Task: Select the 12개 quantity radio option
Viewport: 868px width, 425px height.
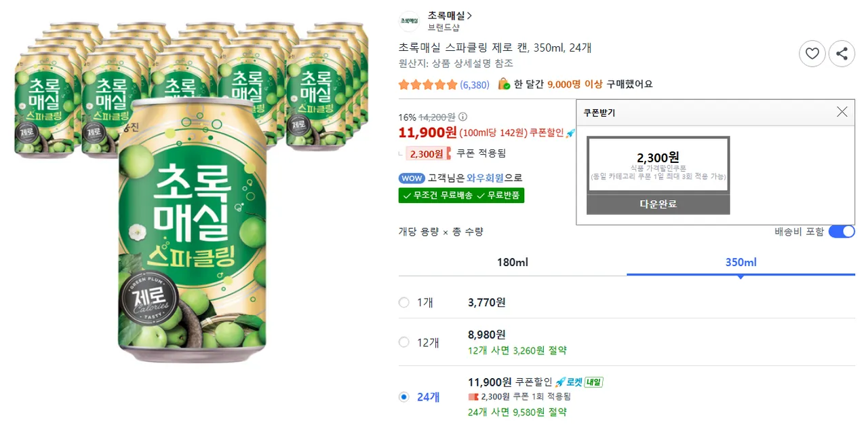Action: pos(404,342)
